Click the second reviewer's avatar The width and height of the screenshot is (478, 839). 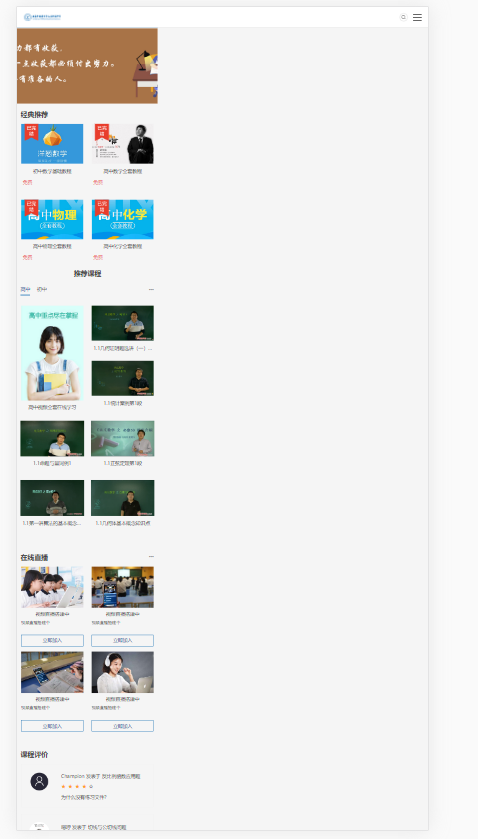click(x=39, y=827)
